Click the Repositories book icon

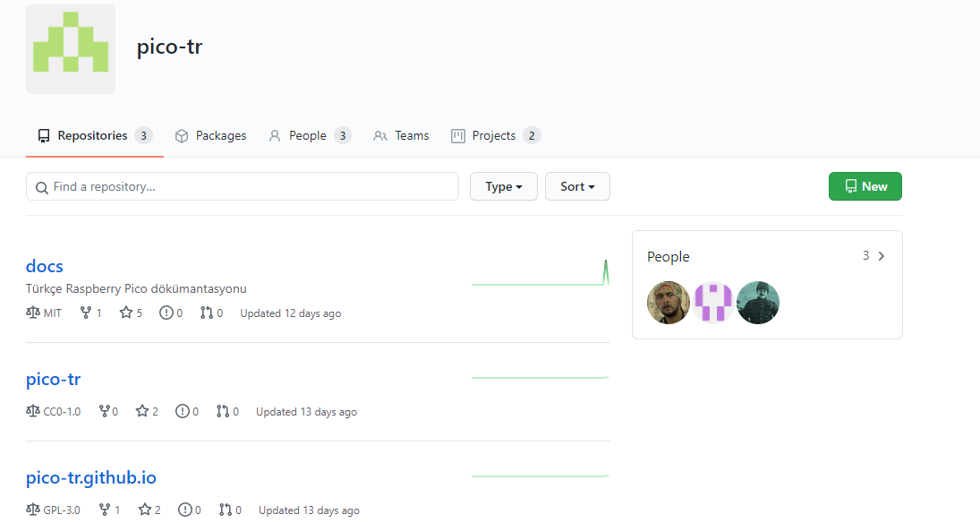[x=44, y=136]
